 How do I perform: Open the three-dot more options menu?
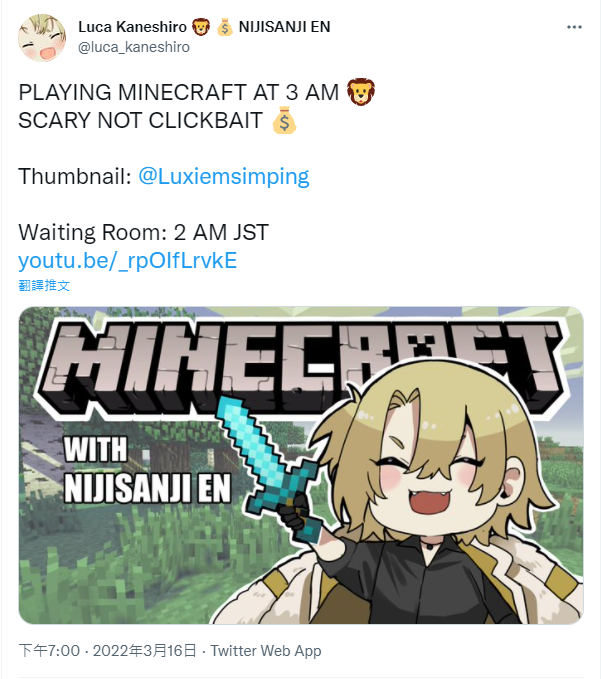574,27
